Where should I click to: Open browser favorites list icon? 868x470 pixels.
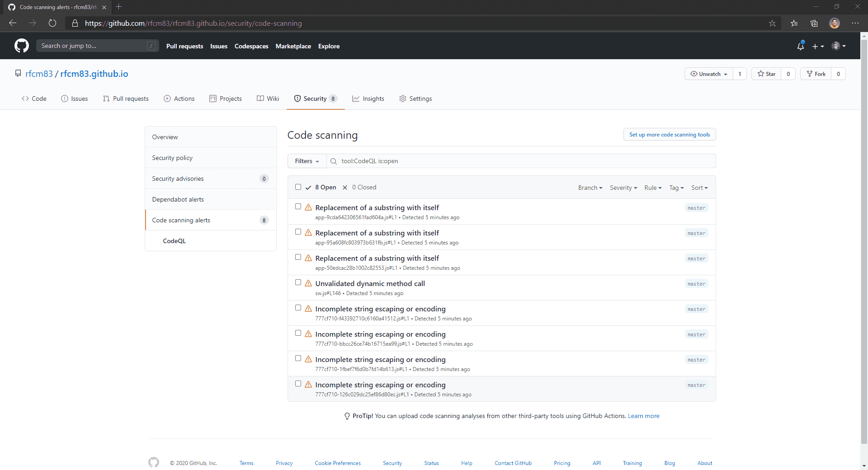(794, 23)
